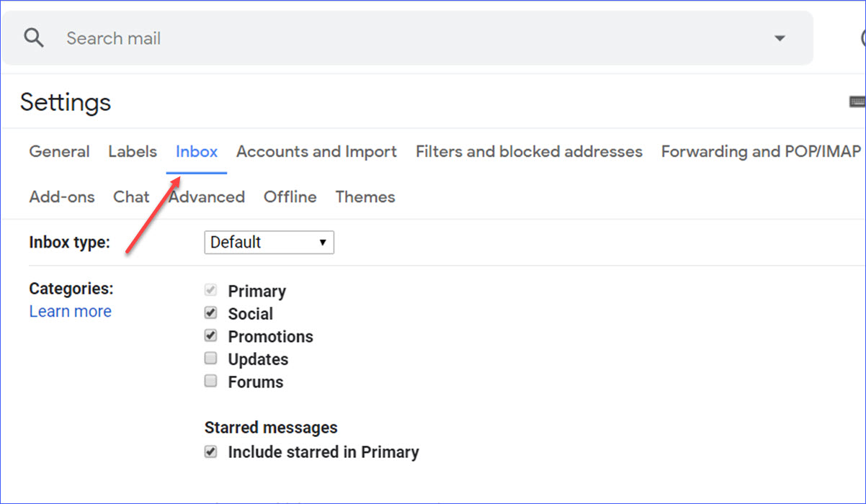Select Forwarding and POP/IMAP tab
Viewport: 866px width, 504px height.
(x=761, y=152)
